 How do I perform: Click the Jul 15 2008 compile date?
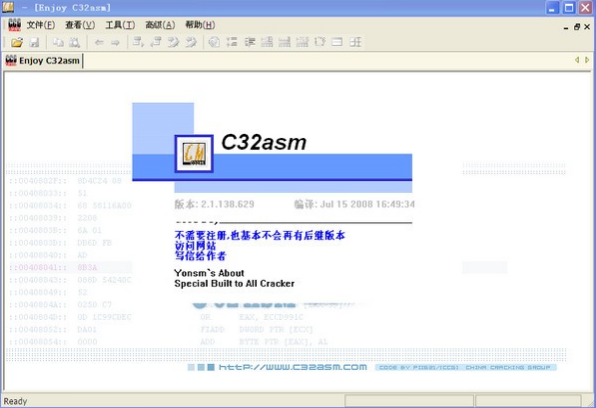click(354, 204)
